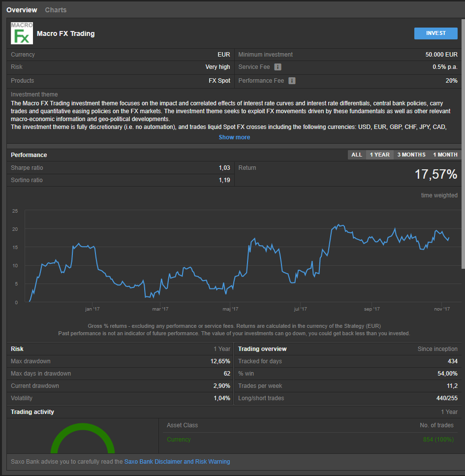Click the green Trading activity donut chart
The height and width of the screenshot is (476, 465).
[x=83, y=439]
